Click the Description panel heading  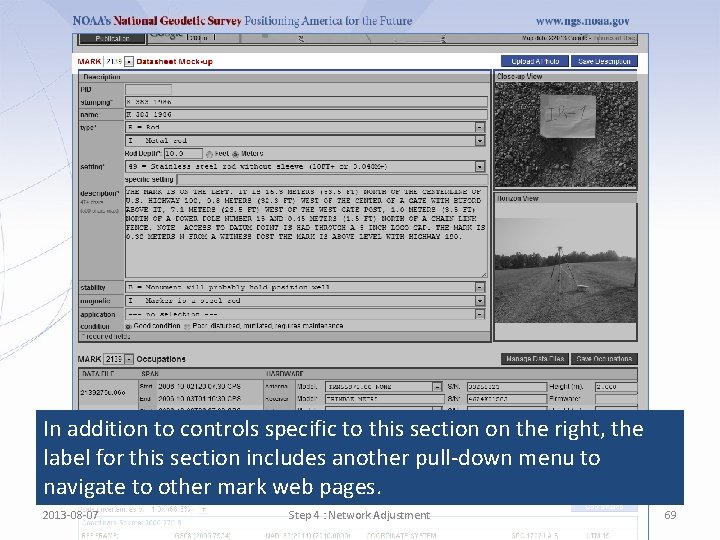102,77
